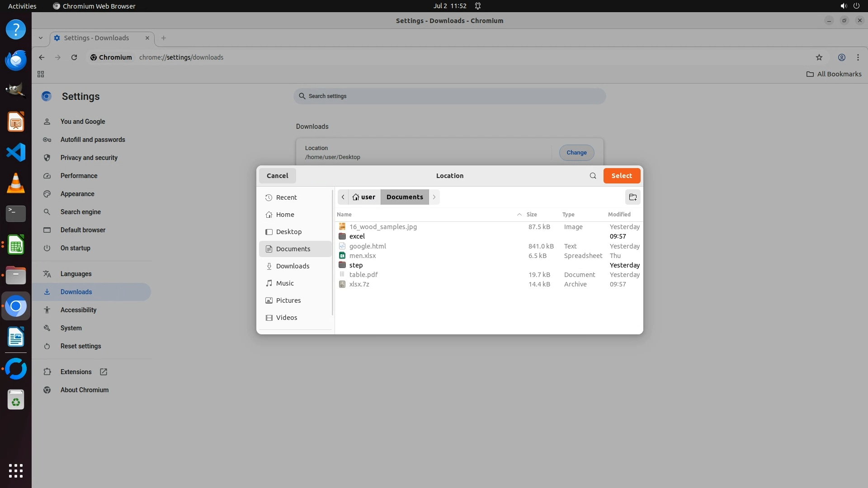
Task: Click the back path chevron before user
Action: coord(343,197)
